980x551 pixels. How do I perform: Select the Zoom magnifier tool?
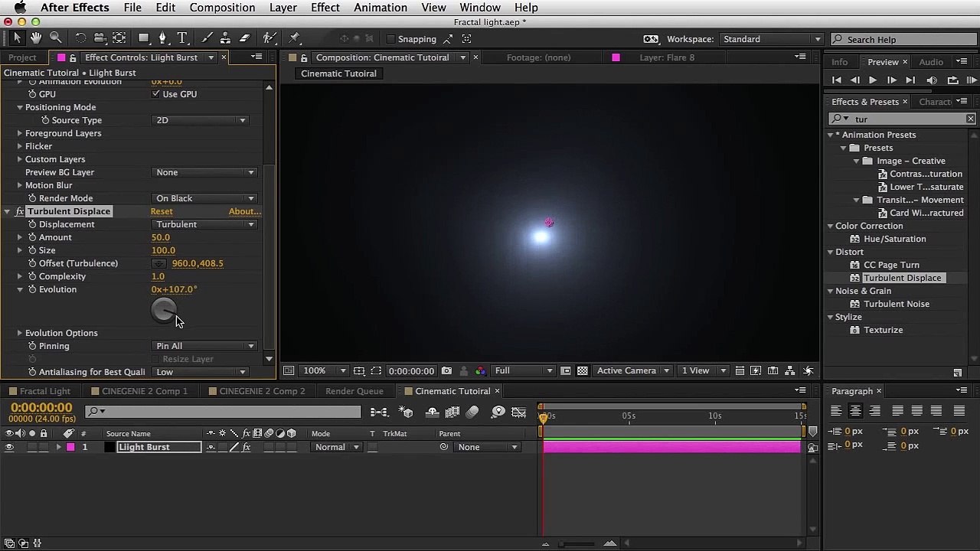[x=56, y=38]
